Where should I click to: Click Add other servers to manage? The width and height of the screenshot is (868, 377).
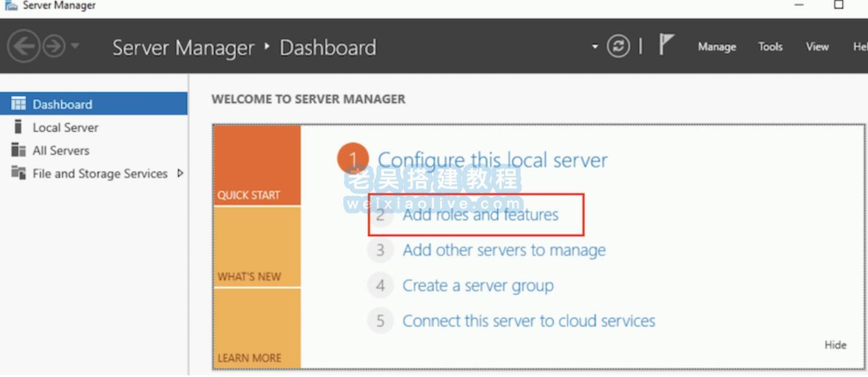coord(504,250)
